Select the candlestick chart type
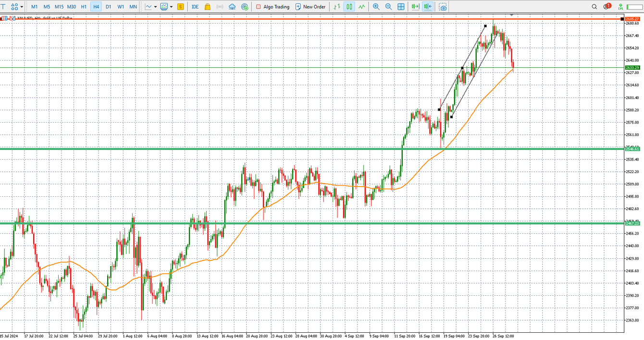644x340 pixels. click(349, 6)
